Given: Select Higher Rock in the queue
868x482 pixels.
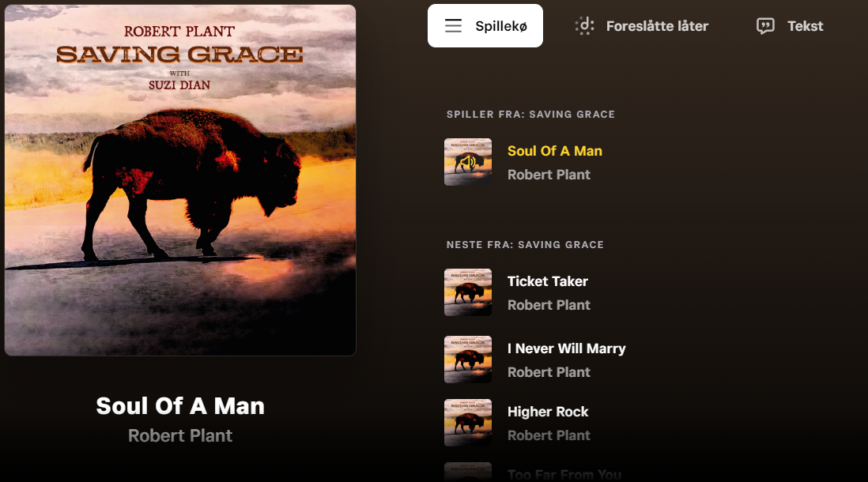Looking at the screenshot, I should [548, 412].
